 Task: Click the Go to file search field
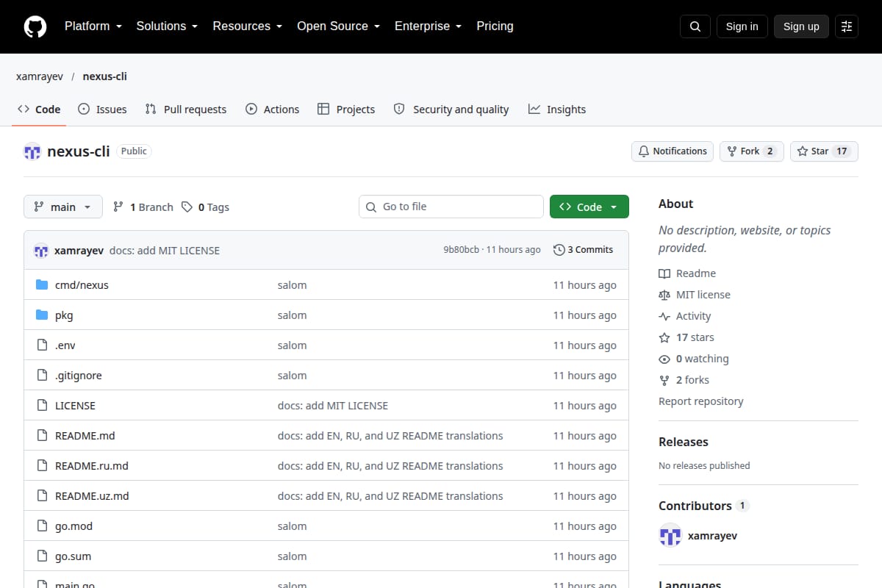451,207
